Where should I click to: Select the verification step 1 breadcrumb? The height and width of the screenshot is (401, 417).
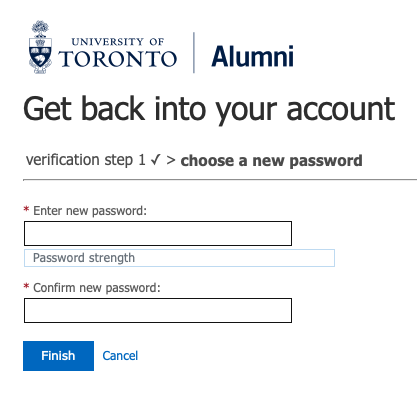tap(86, 160)
